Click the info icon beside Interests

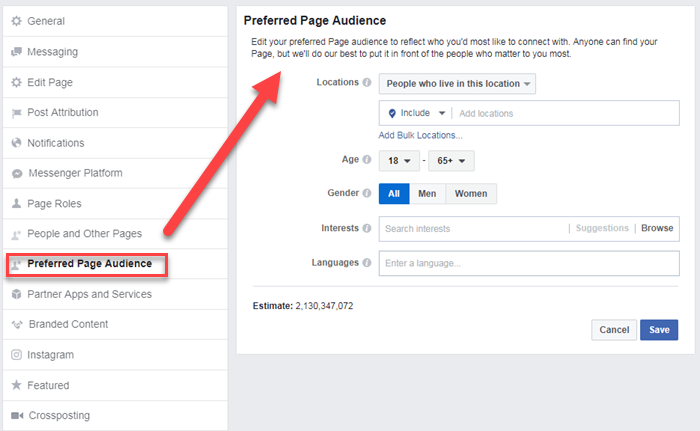[x=367, y=228]
